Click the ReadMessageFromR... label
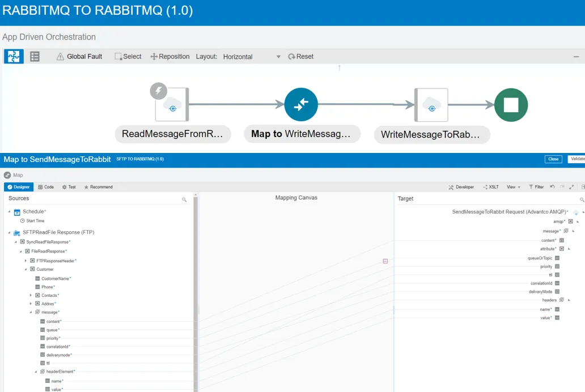Screen dimensions: 585x392 click(173, 134)
